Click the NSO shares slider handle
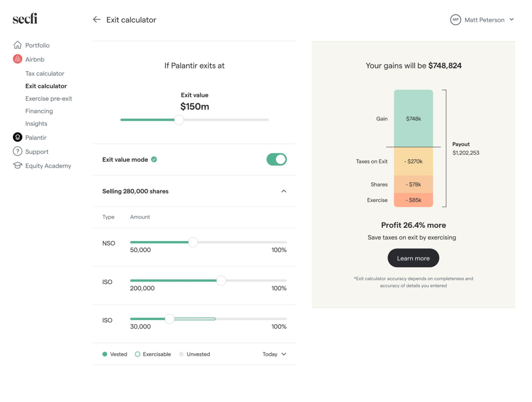Image resolution: width=532 pixels, height=402 pixels. pos(193,242)
